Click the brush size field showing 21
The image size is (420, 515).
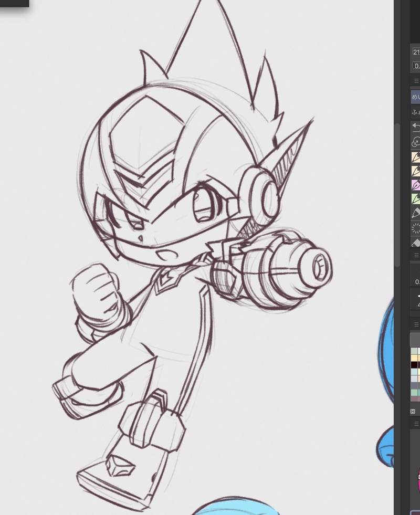click(x=416, y=52)
